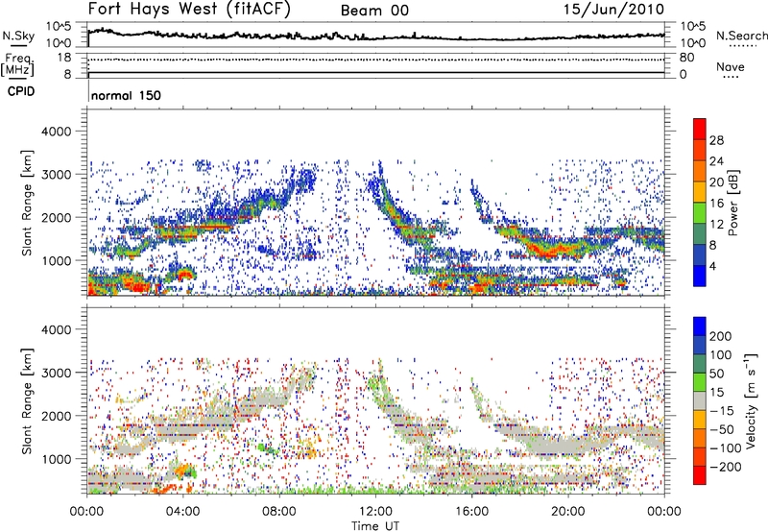This screenshot has height=532, width=768.
Task: Select the "28" label on power color bar
Action: pos(716,140)
